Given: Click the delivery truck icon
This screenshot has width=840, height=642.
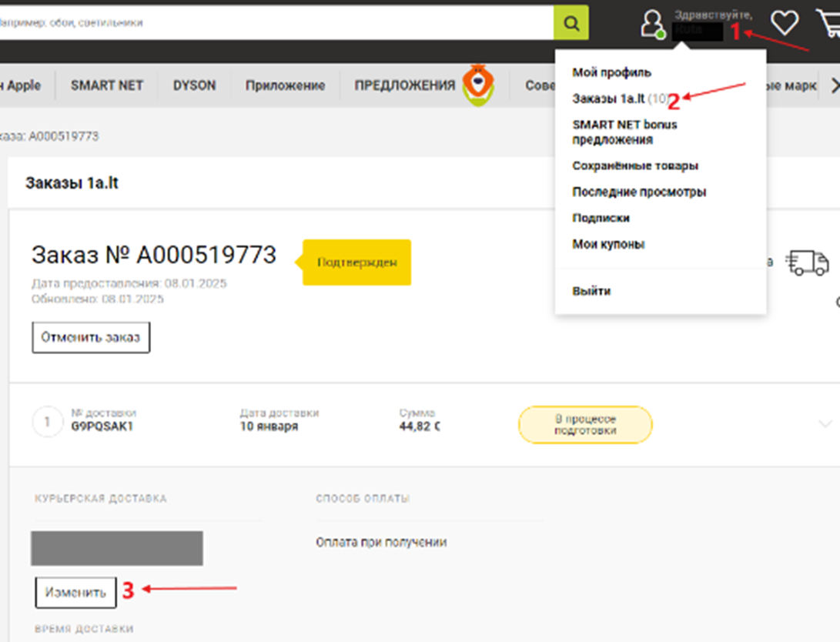Looking at the screenshot, I should click(808, 263).
